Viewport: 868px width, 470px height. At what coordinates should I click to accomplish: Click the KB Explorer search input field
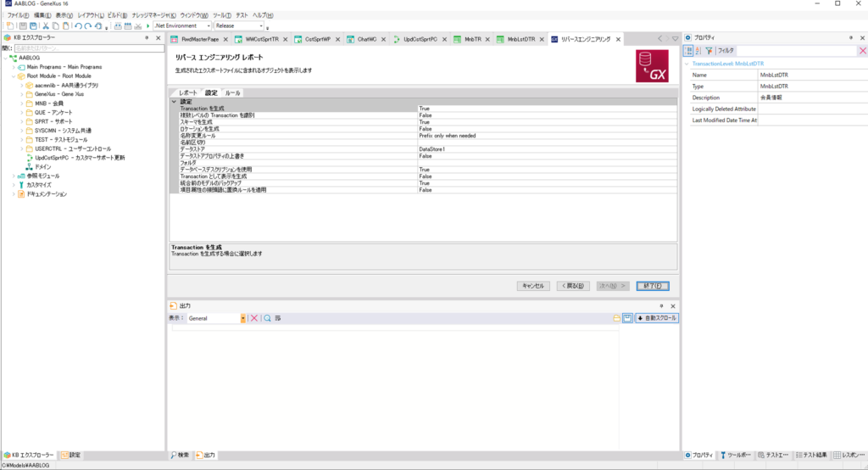(x=89, y=48)
